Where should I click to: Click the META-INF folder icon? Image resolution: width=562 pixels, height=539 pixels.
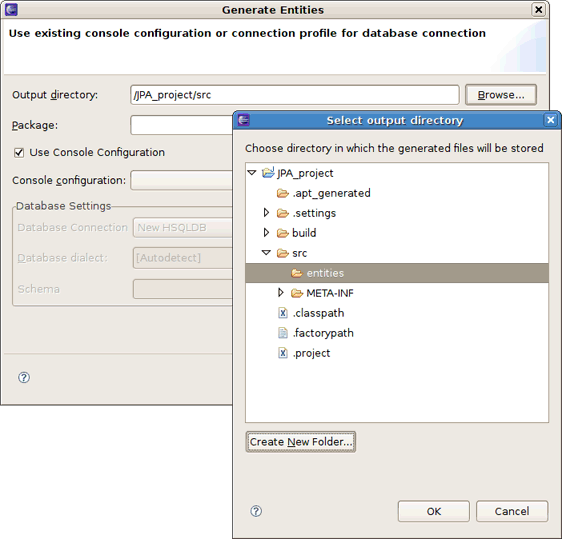coord(297,294)
